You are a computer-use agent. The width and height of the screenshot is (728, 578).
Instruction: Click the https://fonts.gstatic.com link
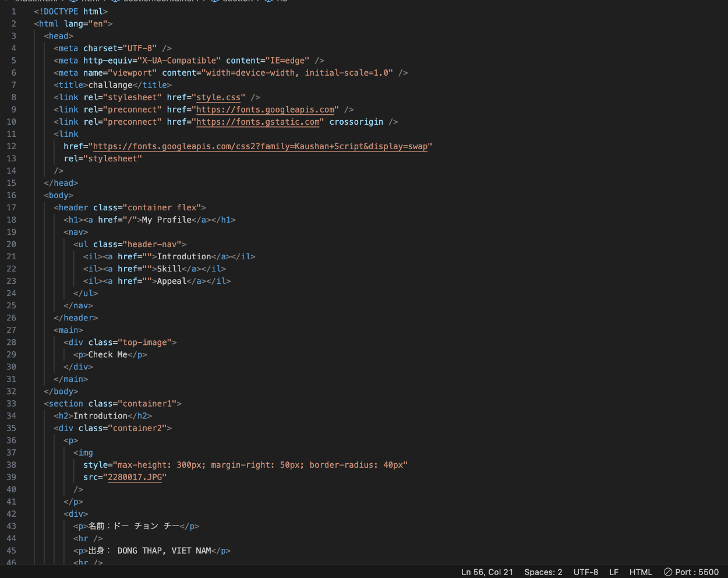[258, 122]
